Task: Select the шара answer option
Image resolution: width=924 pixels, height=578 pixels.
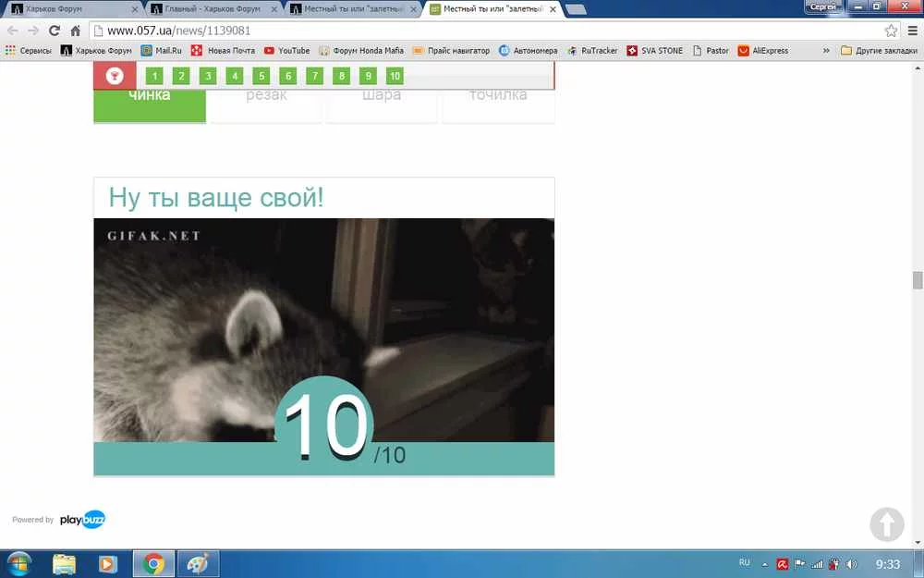Action: tap(382, 106)
